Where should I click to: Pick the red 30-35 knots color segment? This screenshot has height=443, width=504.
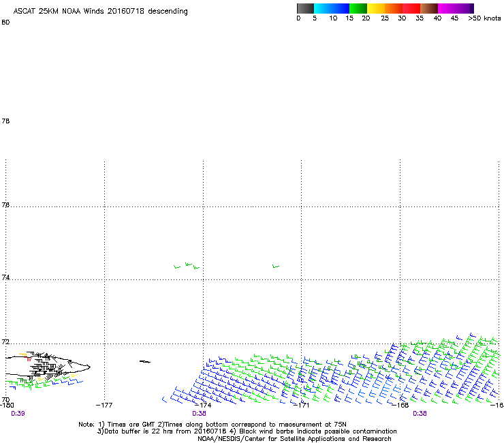(411, 8)
